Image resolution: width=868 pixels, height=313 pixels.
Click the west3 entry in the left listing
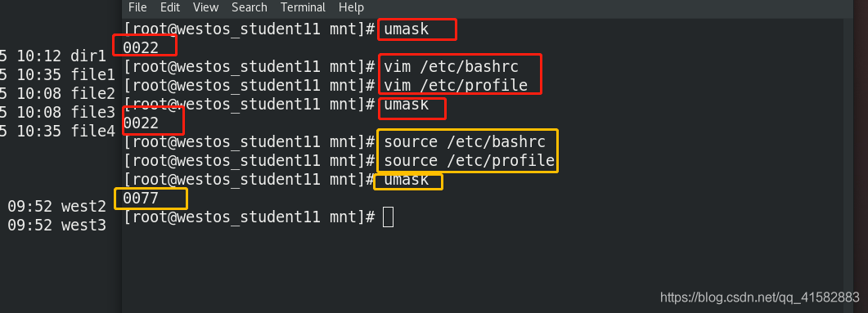[x=83, y=225]
